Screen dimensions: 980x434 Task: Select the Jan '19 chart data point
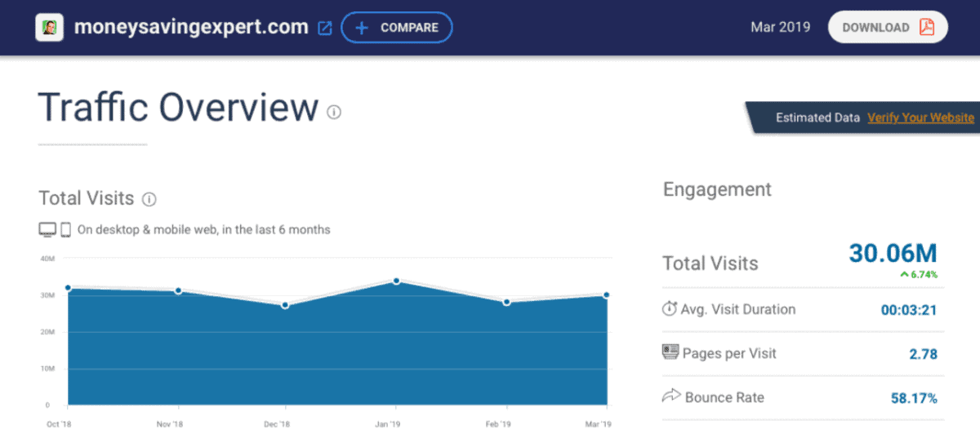(x=396, y=281)
